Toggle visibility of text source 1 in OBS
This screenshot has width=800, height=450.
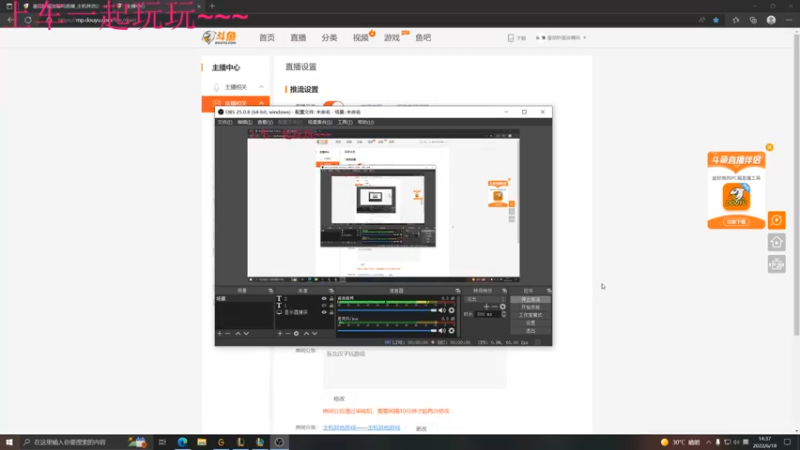point(323,305)
